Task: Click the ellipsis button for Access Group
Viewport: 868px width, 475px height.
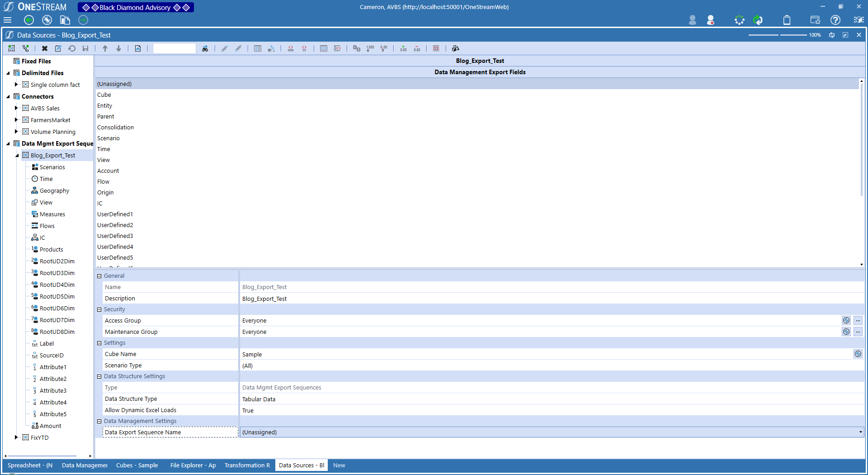Action: pyautogui.click(x=858, y=320)
